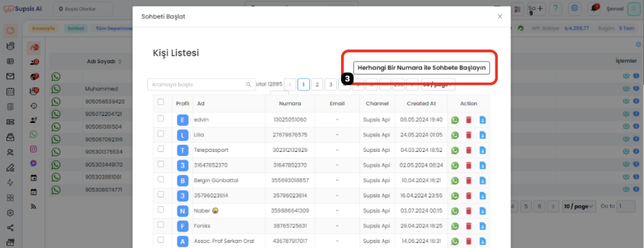Tick the checkbox for Lilia
This screenshot has width=644, height=248.
(x=161, y=134)
